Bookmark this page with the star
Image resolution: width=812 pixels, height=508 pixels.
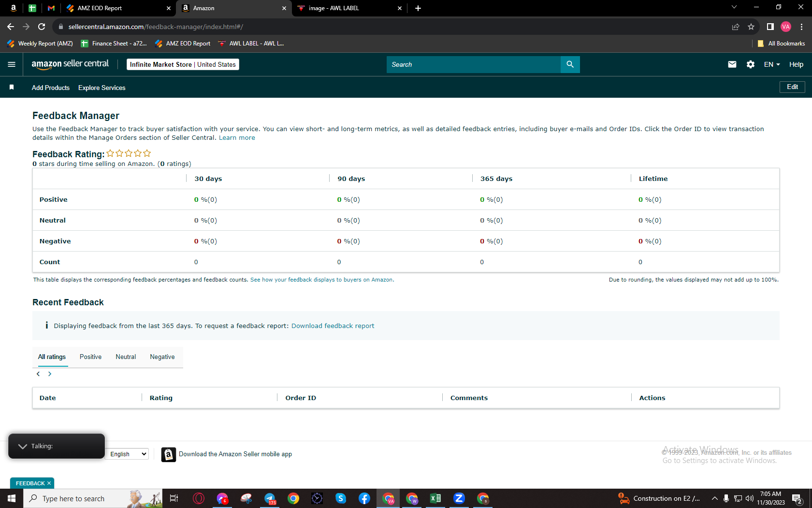point(751,27)
